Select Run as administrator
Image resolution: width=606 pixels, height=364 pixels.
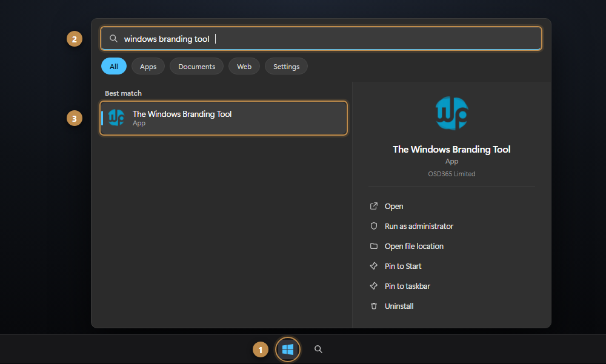click(419, 227)
